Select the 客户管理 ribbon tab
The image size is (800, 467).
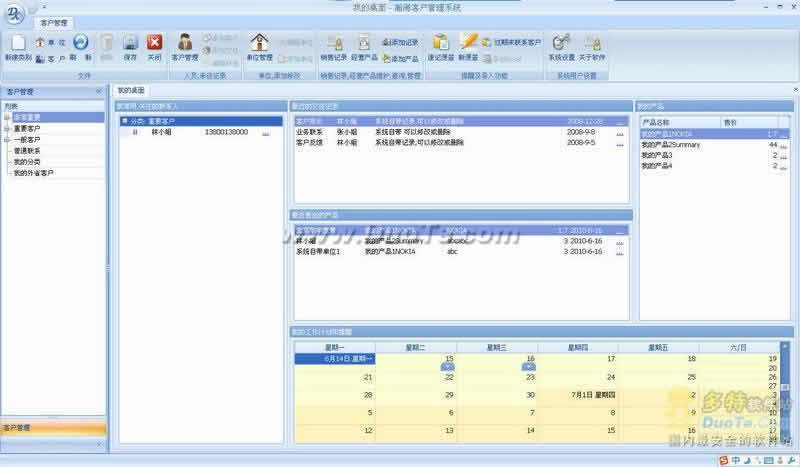point(54,21)
